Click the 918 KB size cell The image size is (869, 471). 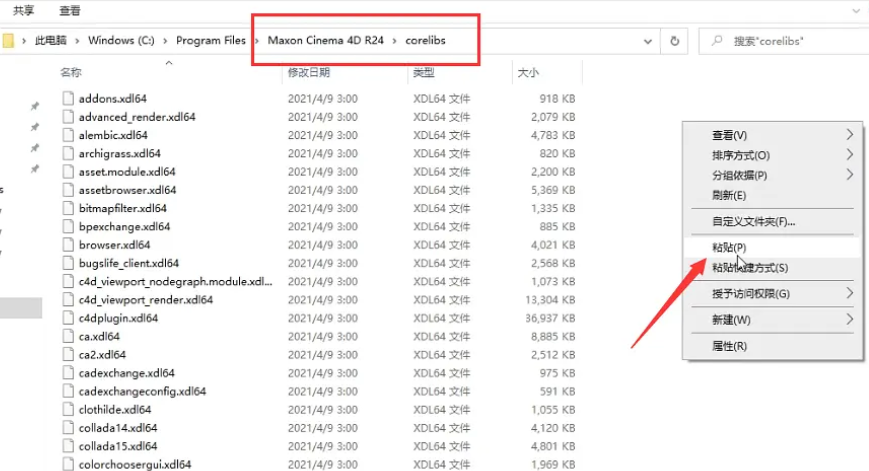tap(557, 99)
